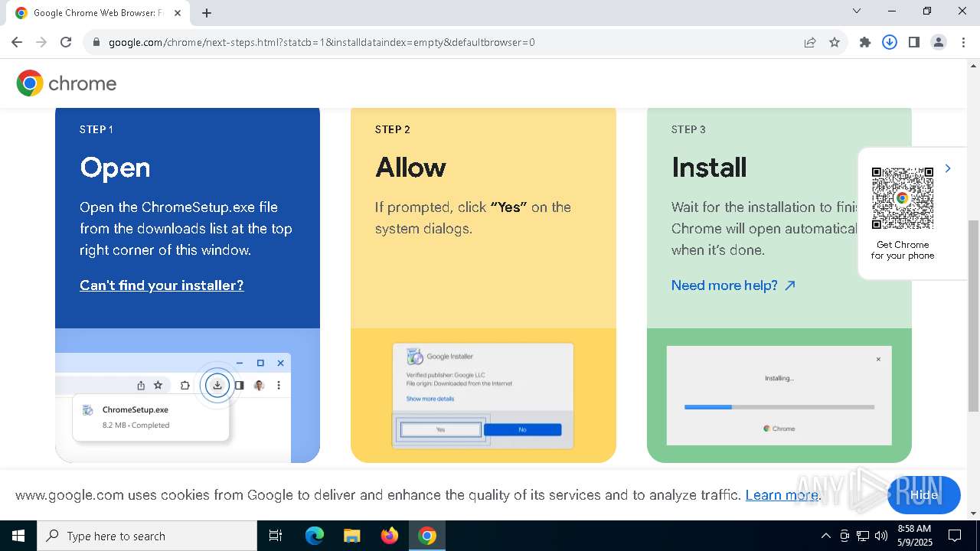
Task: Open Task View from the taskbar
Action: pyautogui.click(x=276, y=536)
